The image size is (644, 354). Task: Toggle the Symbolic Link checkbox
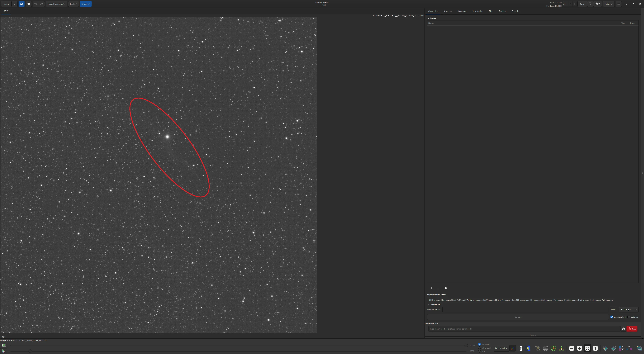pyautogui.click(x=612, y=317)
